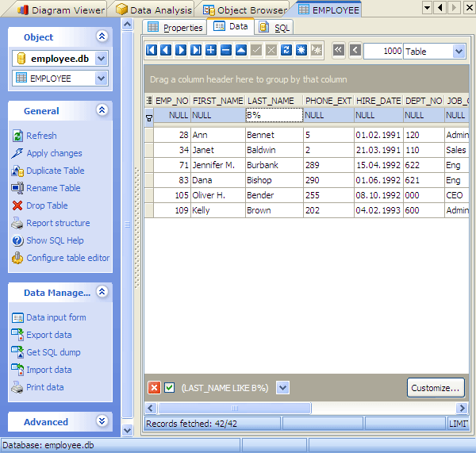Insert a new record with plus icon
The image size is (476, 453).
click(211, 50)
